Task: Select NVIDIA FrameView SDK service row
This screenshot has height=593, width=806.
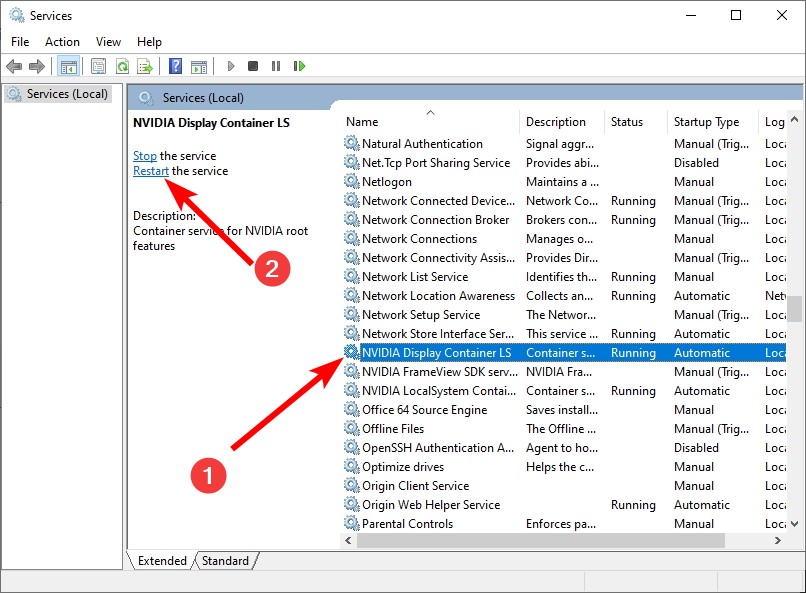Action: 564,372
